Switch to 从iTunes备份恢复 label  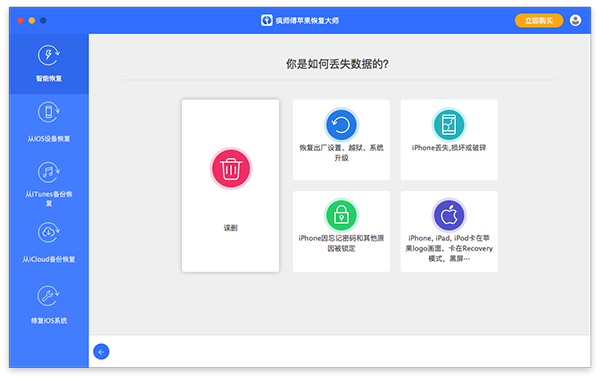click(49, 199)
